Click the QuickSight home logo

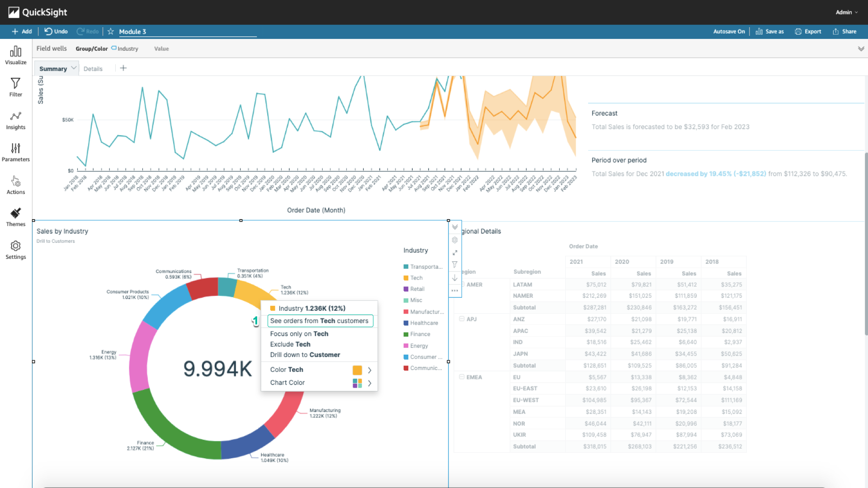(x=38, y=12)
